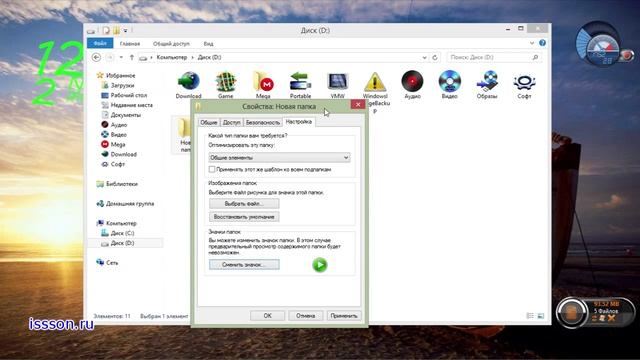
Task: Select Download in the navigation pane
Action: (x=123, y=154)
